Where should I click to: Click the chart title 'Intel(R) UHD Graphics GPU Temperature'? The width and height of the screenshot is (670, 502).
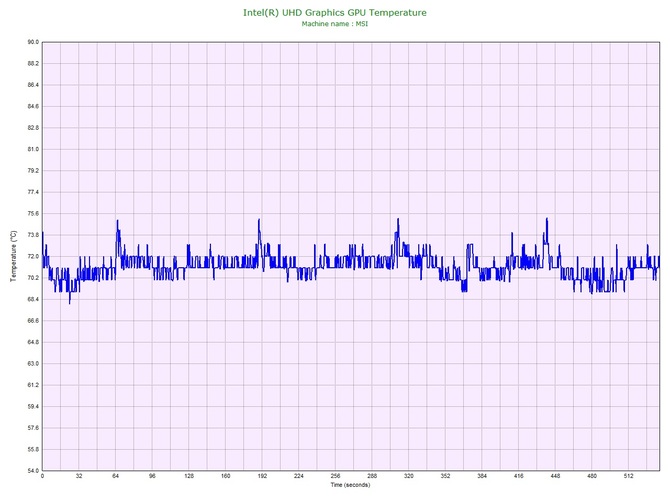[x=335, y=13]
